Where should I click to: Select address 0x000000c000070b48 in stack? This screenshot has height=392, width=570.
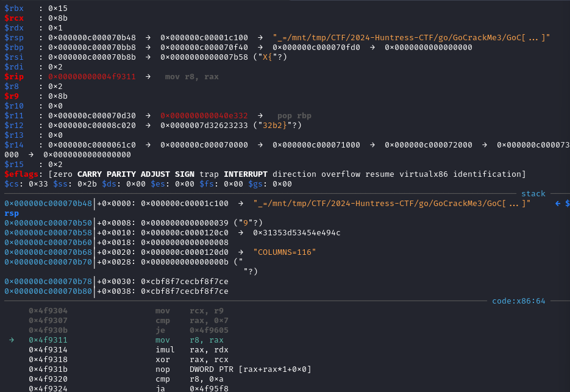point(48,204)
